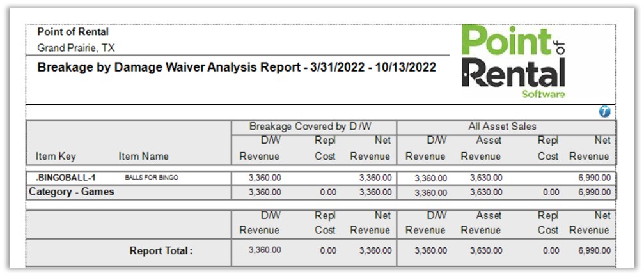Select Net Revenue 6,990.00 in .BINGOBALL-1 row

pos(594,178)
